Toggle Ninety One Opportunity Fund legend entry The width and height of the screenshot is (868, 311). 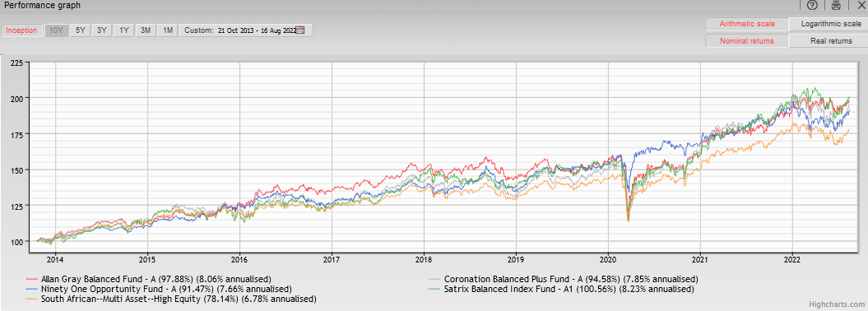coord(158,289)
